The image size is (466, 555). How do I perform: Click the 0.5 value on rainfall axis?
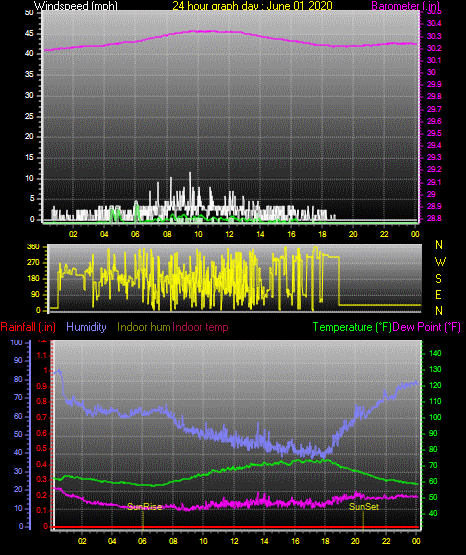point(42,448)
